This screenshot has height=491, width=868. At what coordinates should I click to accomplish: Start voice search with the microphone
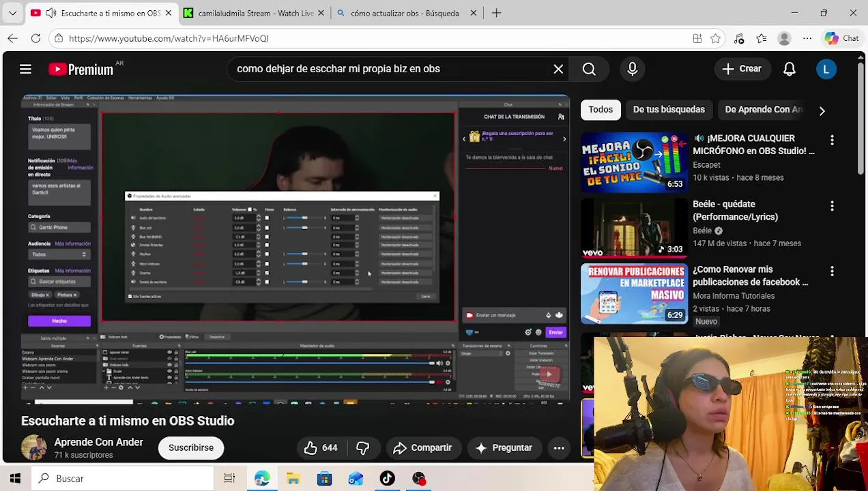tap(632, 69)
